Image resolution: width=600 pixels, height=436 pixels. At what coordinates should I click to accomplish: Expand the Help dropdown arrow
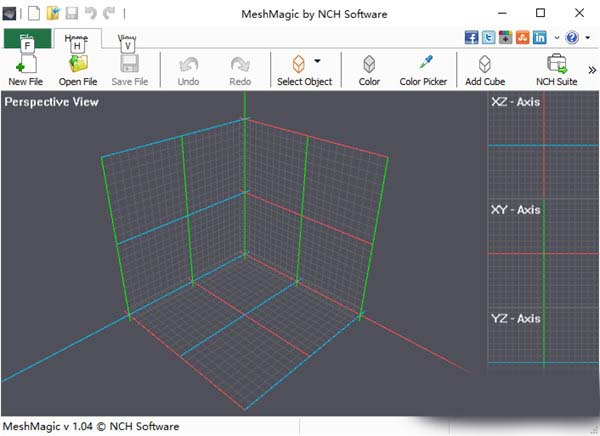(x=587, y=38)
